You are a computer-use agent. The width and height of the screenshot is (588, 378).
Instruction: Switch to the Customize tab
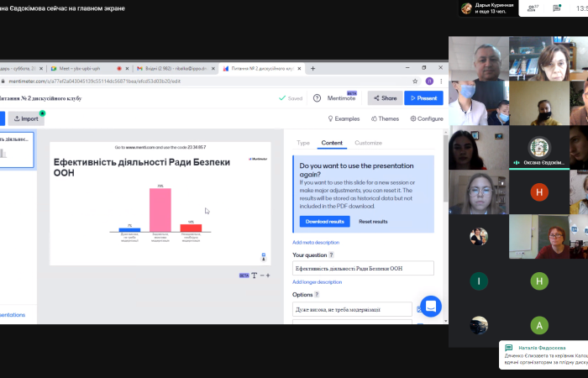click(x=368, y=143)
